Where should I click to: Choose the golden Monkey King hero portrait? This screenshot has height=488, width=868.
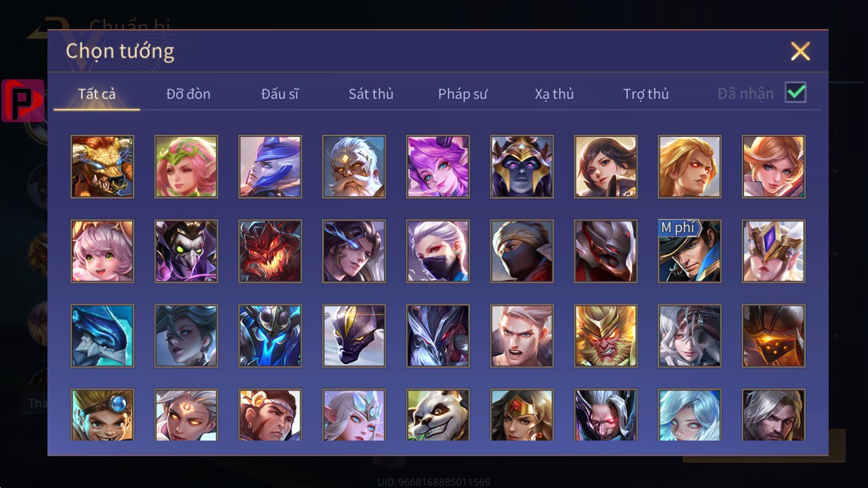pos(606,336)
